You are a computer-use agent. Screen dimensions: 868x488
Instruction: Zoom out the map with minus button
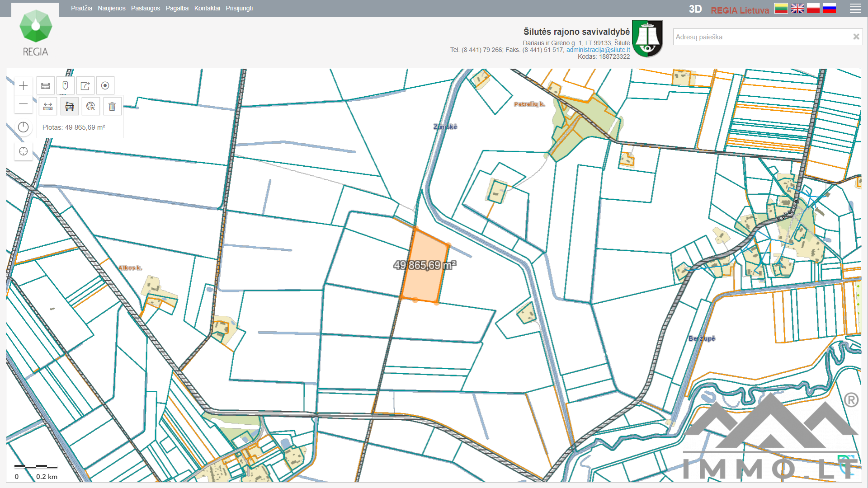pos(24,104)
